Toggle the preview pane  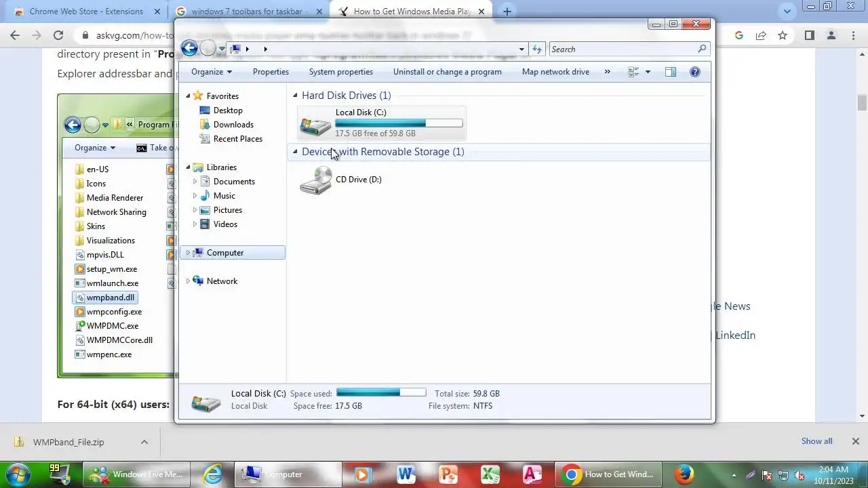pos(670,72)
